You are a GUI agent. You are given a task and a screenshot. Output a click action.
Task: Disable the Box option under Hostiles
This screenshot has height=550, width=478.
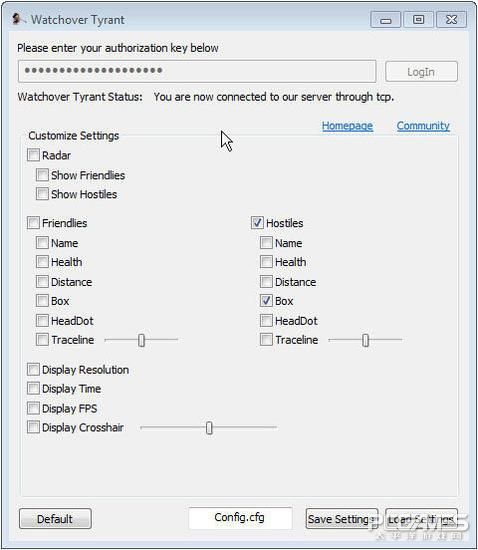click(267, 301)
